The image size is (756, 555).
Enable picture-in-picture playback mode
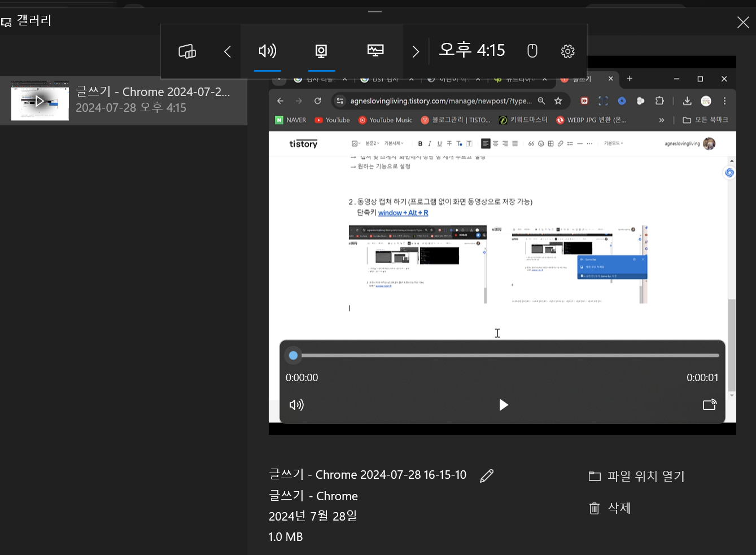(710, 405)
